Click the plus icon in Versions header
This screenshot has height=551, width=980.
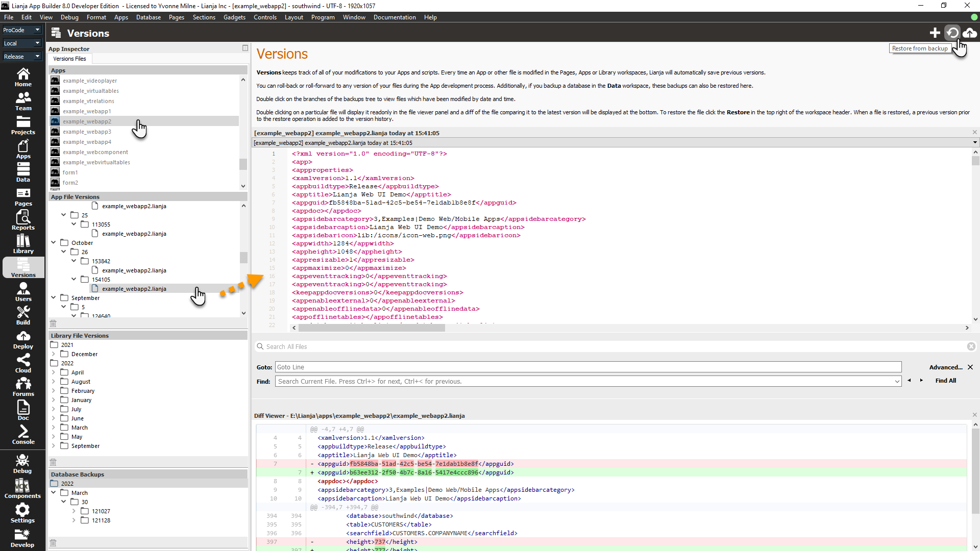935,33
